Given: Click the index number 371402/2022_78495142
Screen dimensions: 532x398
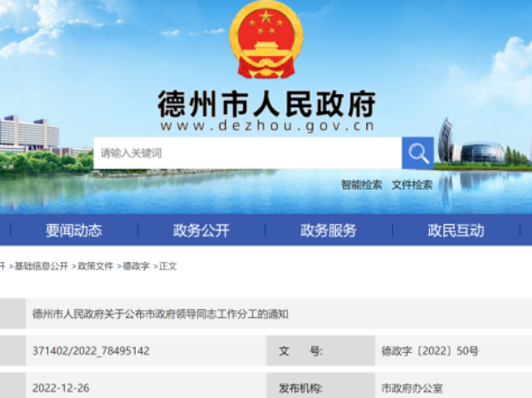Looking at the screenshot, I should click(90, 351).
